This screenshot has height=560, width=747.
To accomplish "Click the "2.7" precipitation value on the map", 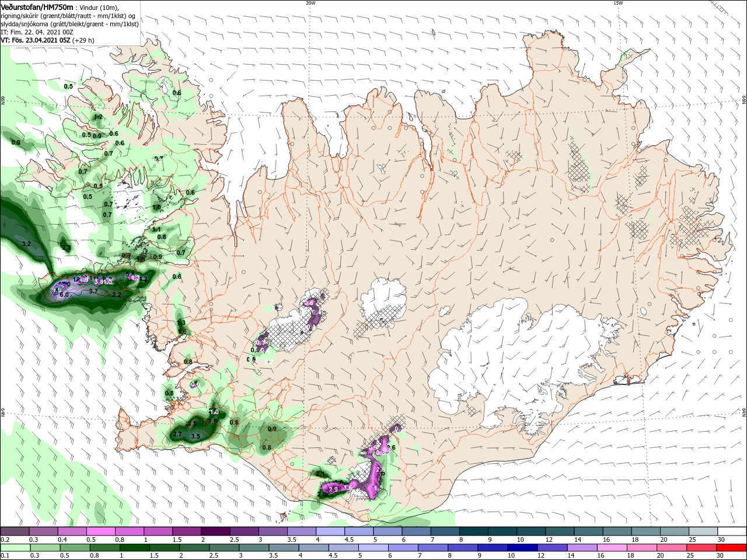I will pos(178,434).
